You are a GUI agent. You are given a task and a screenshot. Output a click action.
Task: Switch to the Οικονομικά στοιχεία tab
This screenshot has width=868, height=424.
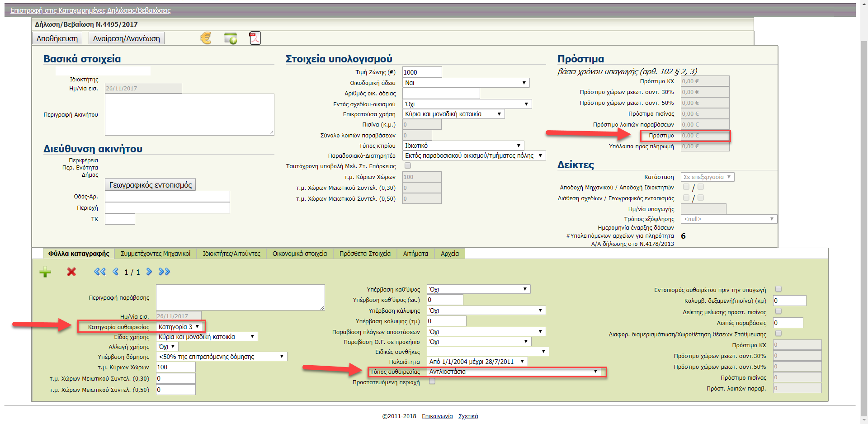coord(299,254)
